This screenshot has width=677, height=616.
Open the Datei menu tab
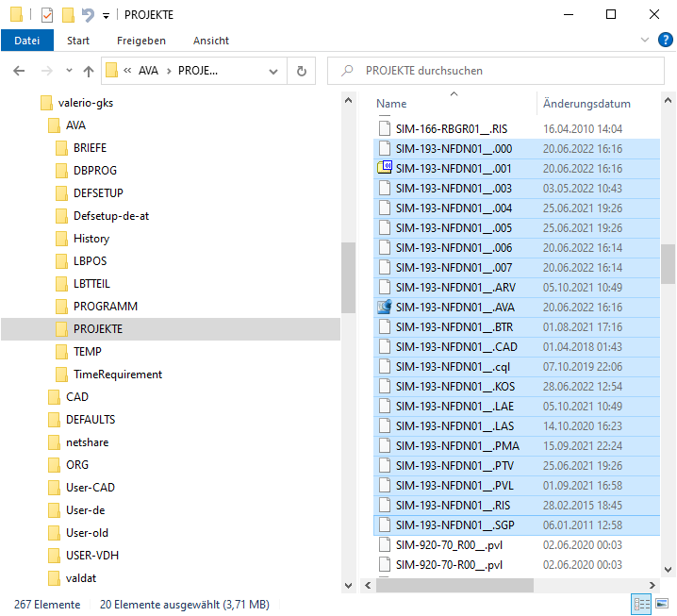[27, 41]
